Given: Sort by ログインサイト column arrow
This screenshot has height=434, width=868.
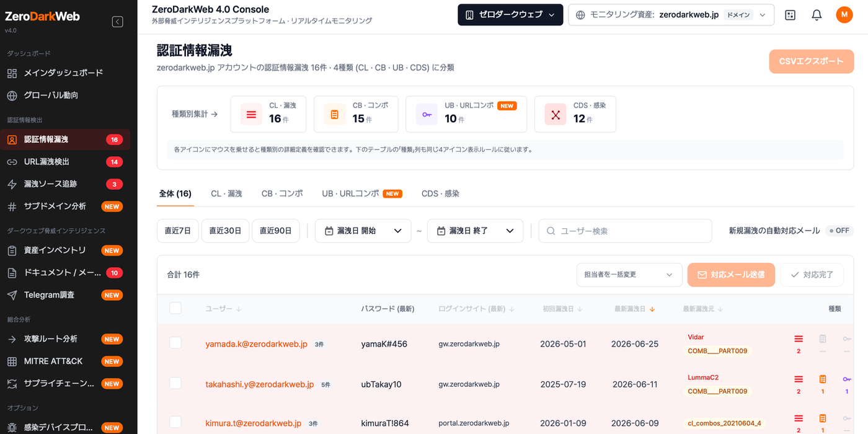Looking at the screenshot, I should click(511, 309).
